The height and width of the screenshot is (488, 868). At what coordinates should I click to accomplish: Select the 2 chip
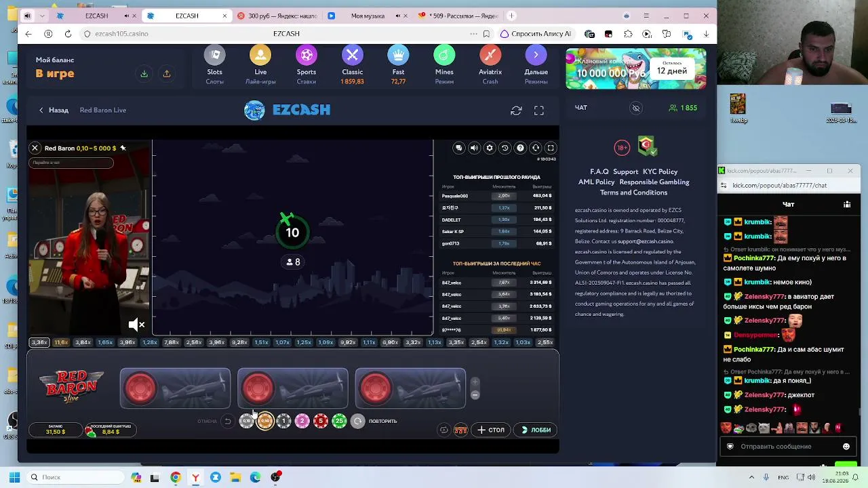(x=302, y=421)
